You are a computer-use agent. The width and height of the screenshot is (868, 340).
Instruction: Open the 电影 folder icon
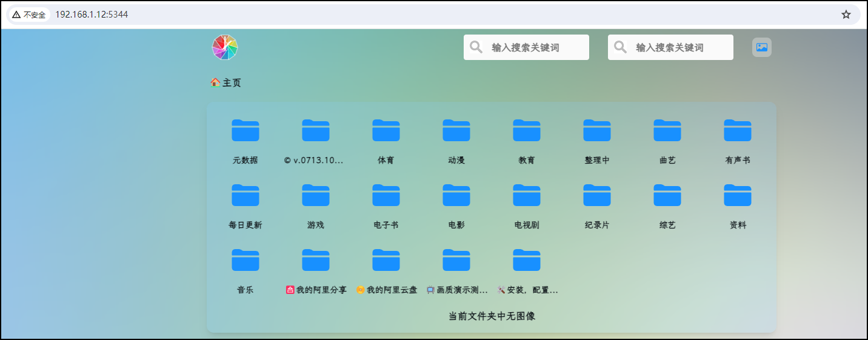click(456, 195)
